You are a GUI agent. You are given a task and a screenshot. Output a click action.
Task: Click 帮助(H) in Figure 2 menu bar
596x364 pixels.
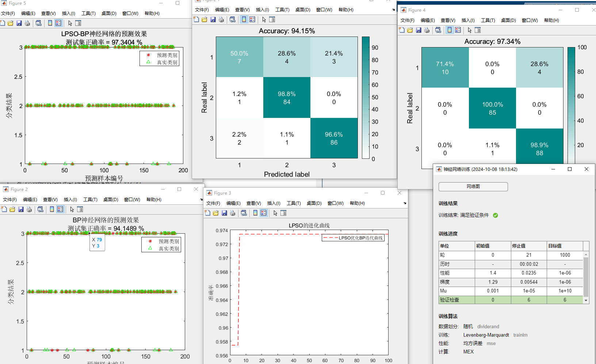[154, 200]
